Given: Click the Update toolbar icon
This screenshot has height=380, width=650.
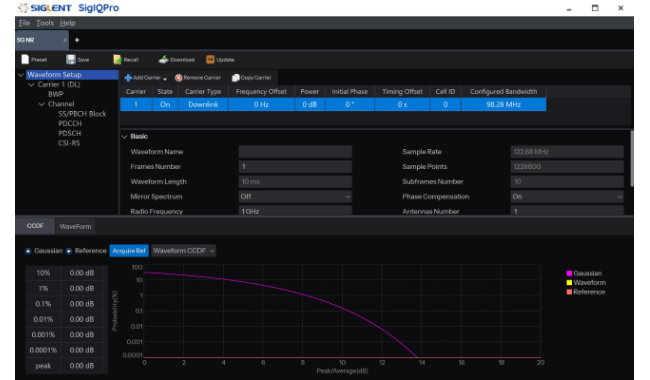Looking at the screenshot, I should coord(210,59).
